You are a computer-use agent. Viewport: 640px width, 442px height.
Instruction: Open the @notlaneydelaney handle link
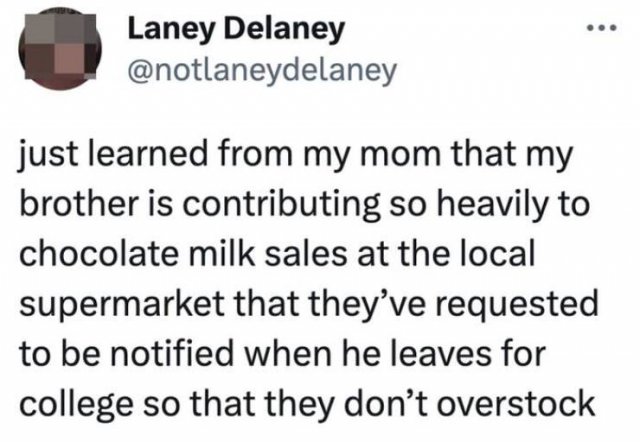(262, 71)
